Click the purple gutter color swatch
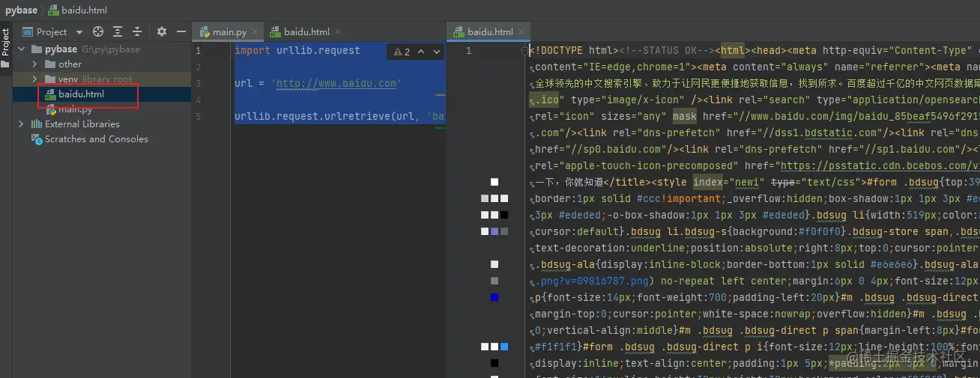This screenshot has height=378, width=980. 494,232
